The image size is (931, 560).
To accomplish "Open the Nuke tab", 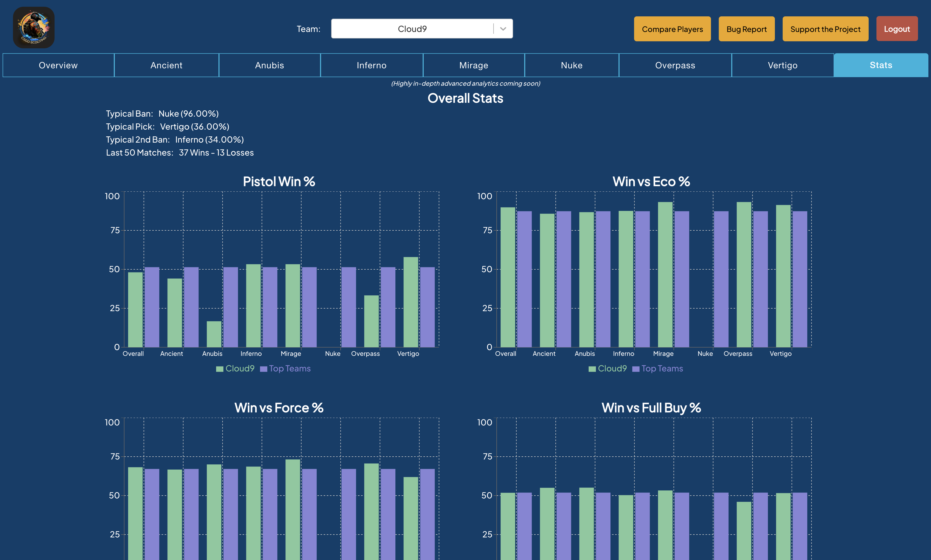I will click(x=572, y=65).
